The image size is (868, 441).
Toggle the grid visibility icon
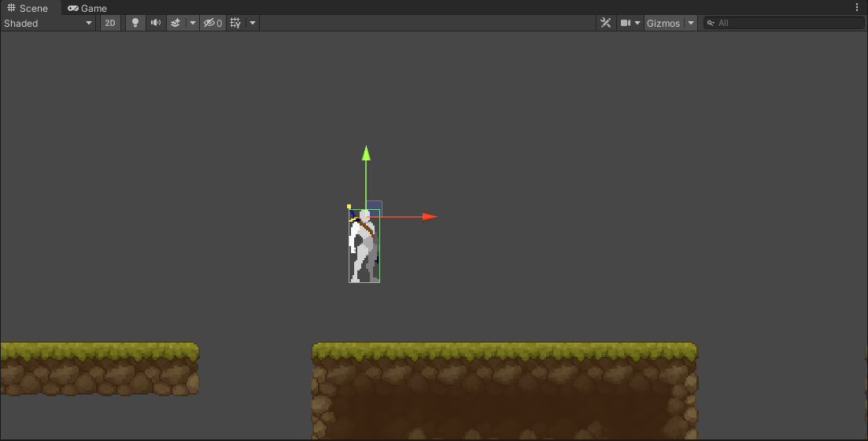[x=235, y=24]
